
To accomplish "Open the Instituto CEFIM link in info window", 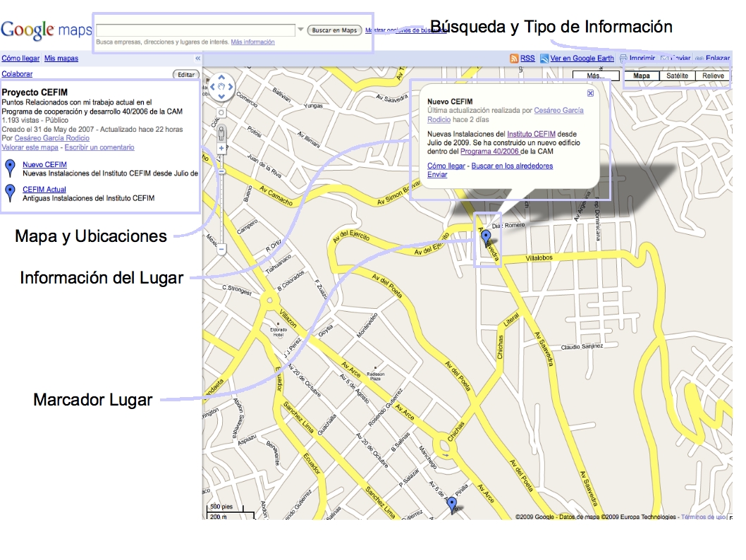I will [532, 134].
